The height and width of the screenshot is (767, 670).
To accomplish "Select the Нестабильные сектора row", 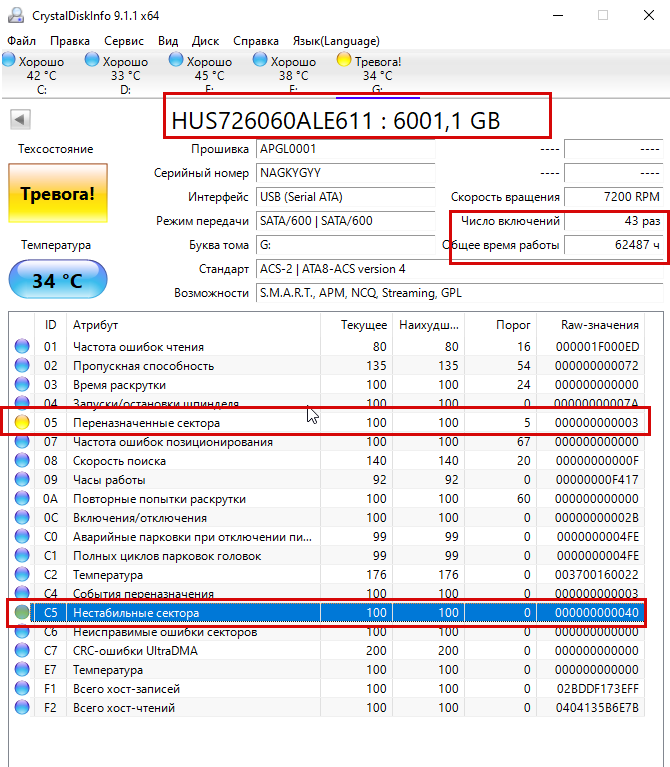I will 327,613.
